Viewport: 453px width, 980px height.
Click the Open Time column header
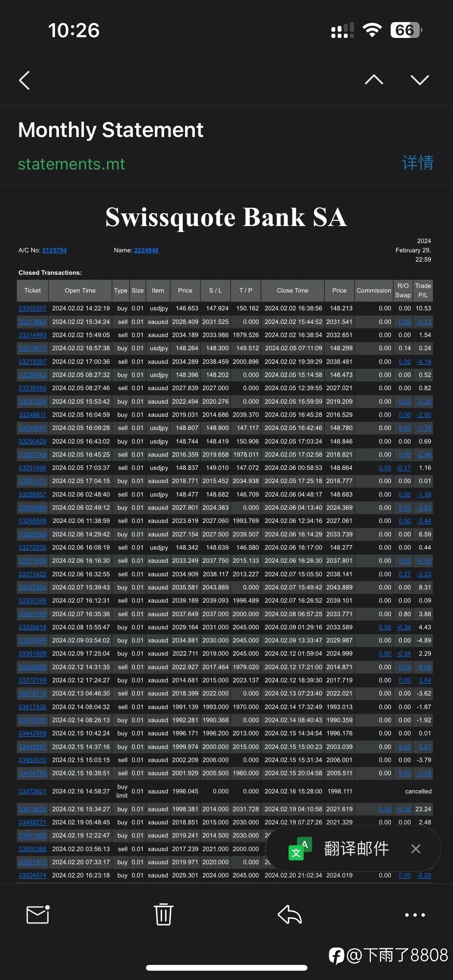point(80,291)
